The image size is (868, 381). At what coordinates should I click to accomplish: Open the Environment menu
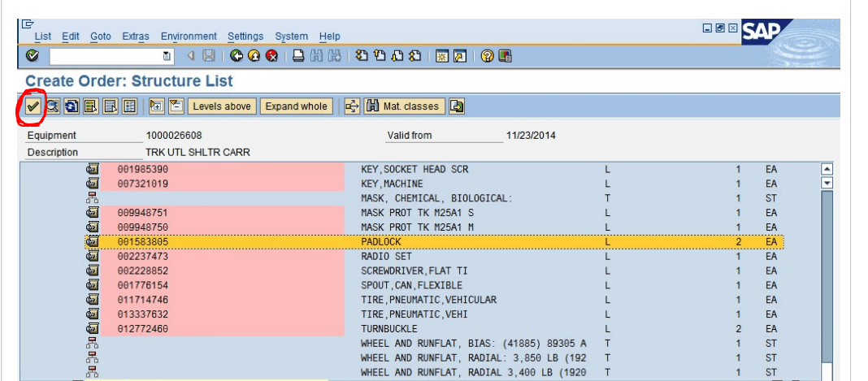click(x=189, y=37)
